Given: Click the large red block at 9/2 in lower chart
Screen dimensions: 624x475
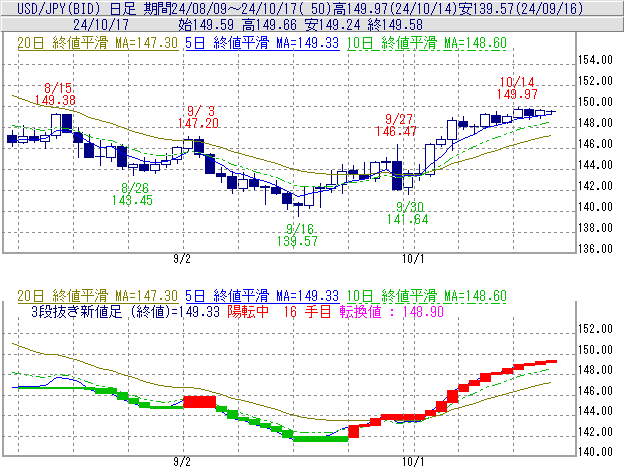Looking at the screenshot, I should point(199,401).
